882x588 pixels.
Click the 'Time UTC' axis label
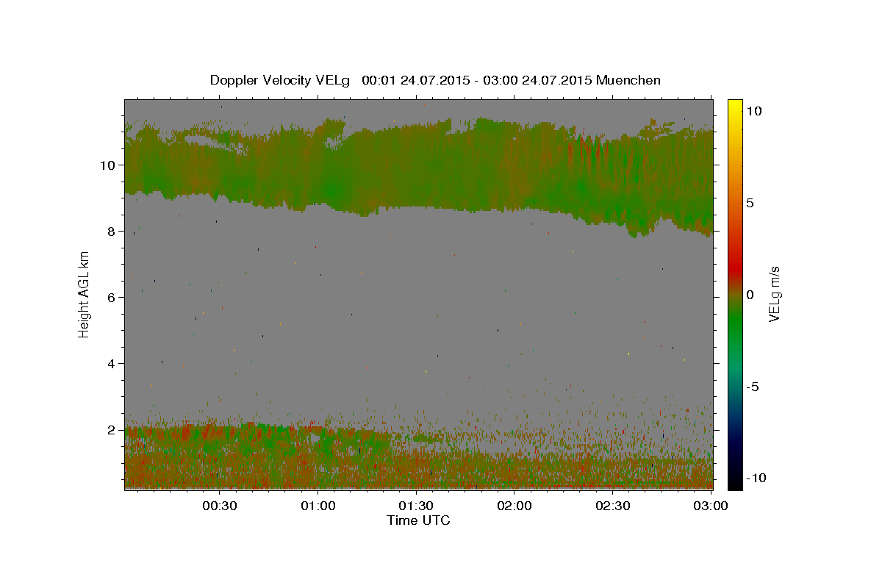point(418,520)
